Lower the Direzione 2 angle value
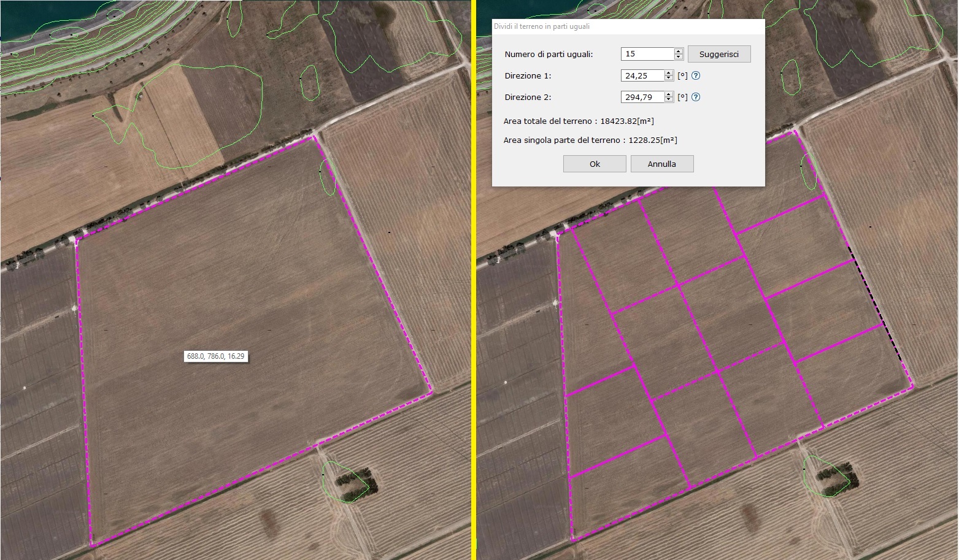 [x=669, y=100]
